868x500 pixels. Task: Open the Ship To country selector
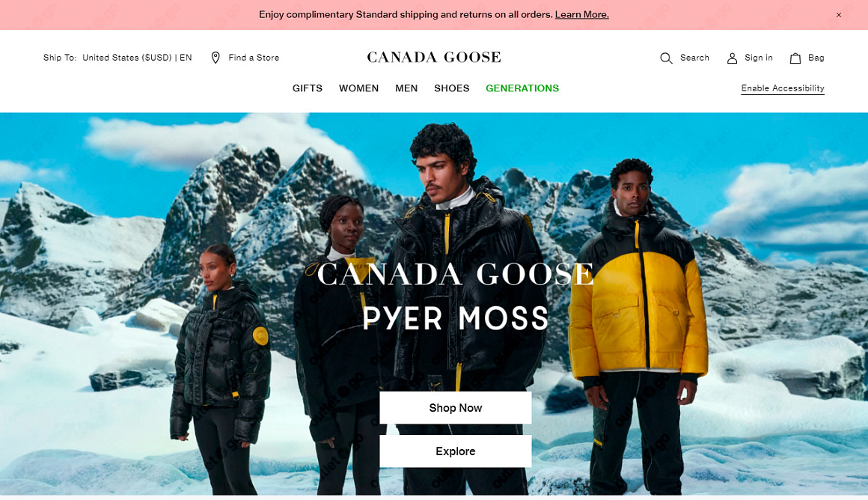[117, 58]
